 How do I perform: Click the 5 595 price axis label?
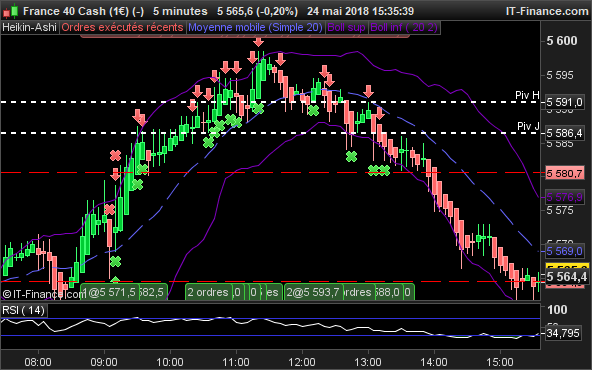point(560,75)
